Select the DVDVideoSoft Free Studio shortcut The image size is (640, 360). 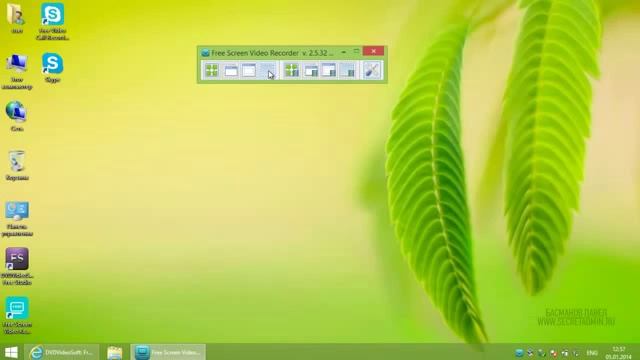[17, 266]
